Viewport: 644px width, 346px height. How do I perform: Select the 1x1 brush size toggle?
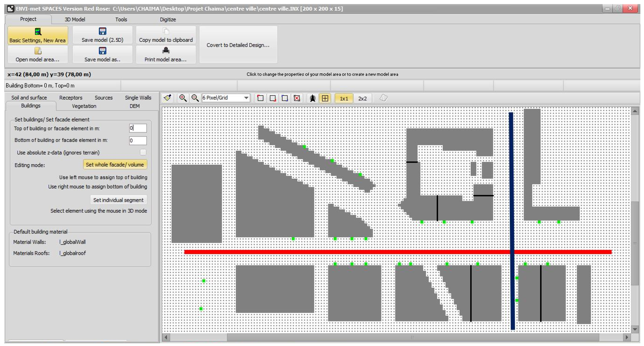pos(344,98)
